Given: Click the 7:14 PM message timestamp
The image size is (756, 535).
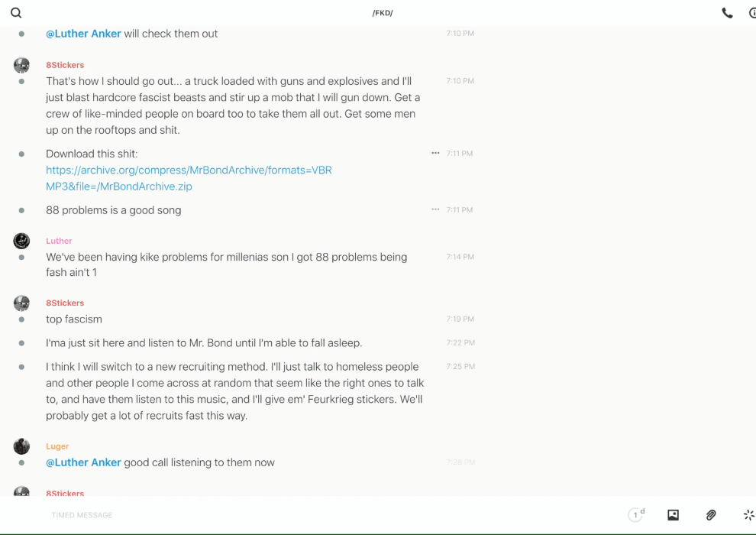Looking at the screenshot, I should coord(460,257).
